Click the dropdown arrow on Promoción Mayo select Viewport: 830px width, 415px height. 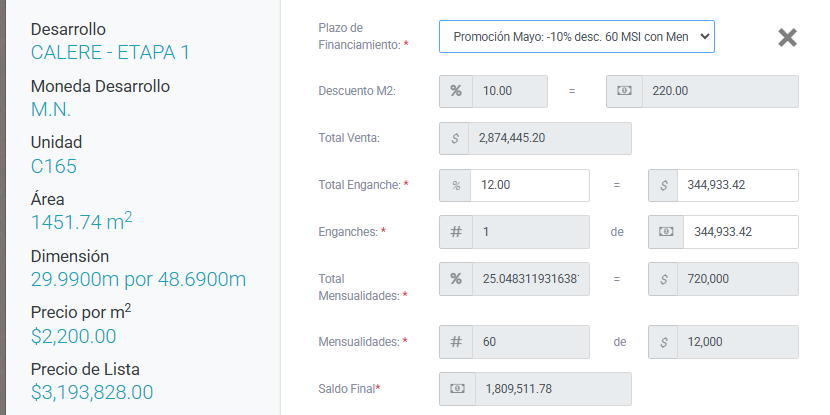click(704, 37)
